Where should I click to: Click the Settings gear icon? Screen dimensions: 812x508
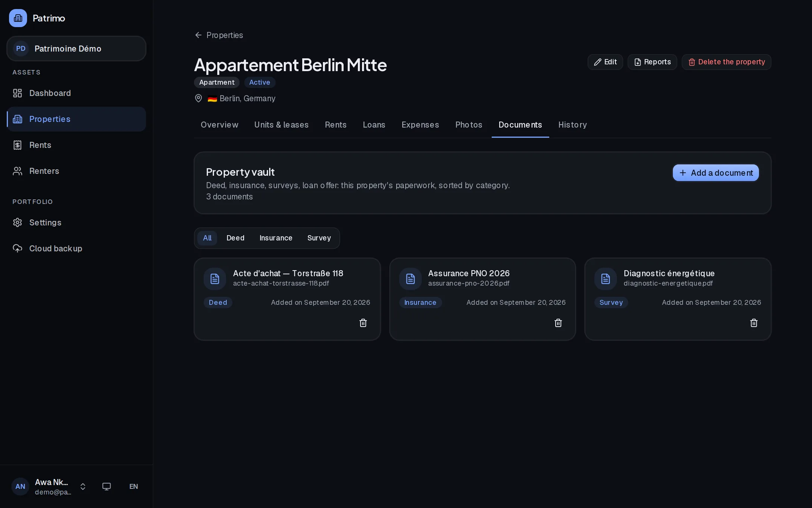[x=17, y=222]
